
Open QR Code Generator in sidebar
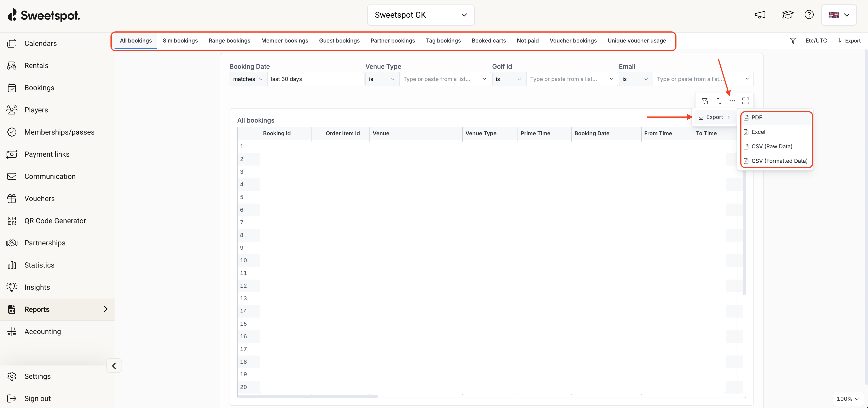[x=55, y=221]
